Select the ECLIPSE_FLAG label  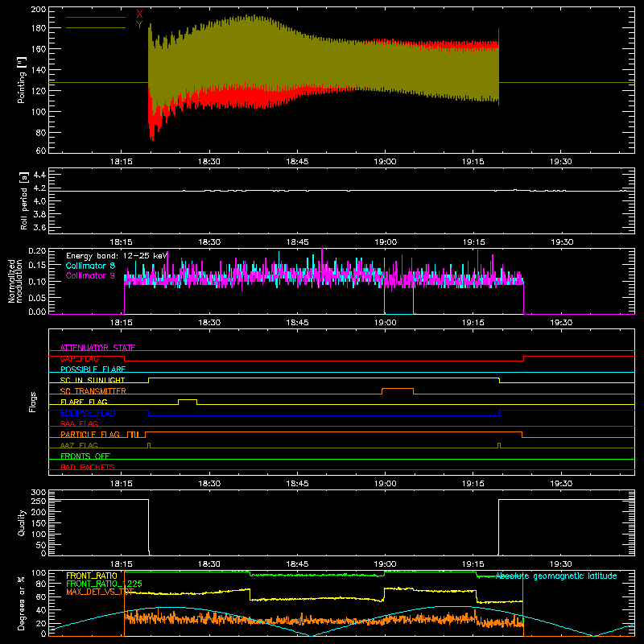click(88, 413)
